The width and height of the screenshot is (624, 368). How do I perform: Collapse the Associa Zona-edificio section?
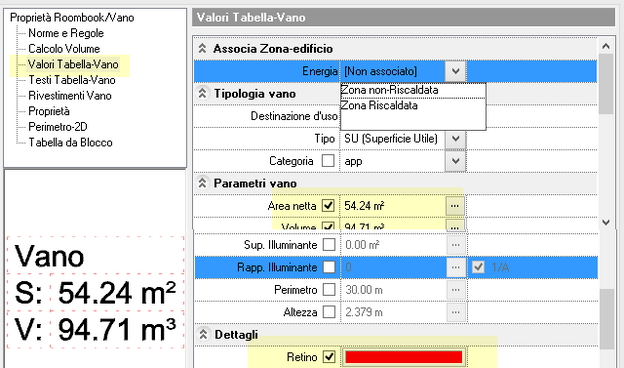(x=202, y=49)
